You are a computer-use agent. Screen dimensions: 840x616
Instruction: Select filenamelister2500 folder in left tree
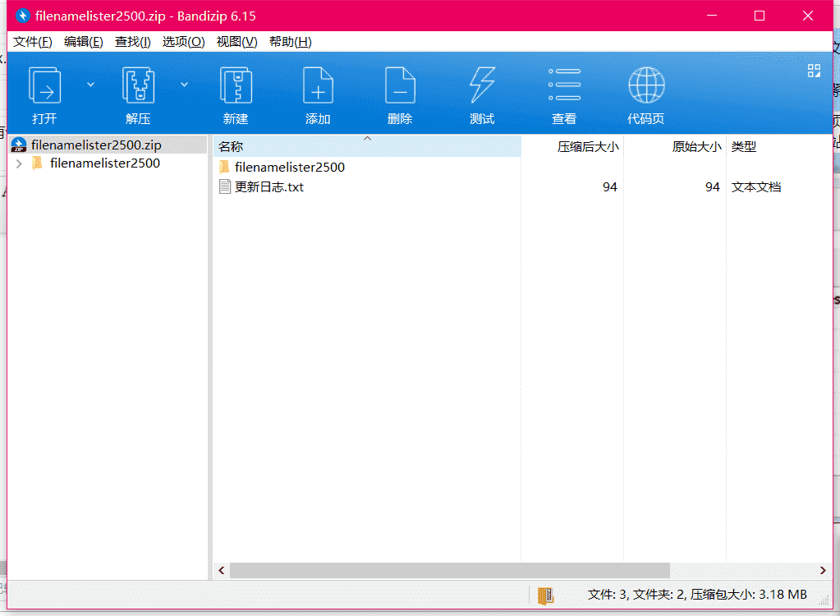[105, 163]
